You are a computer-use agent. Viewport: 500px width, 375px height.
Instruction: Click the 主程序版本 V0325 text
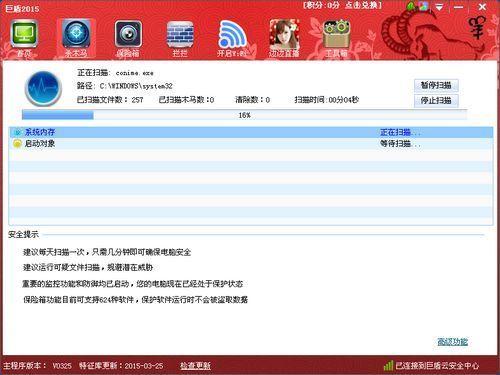coord(38,366)
